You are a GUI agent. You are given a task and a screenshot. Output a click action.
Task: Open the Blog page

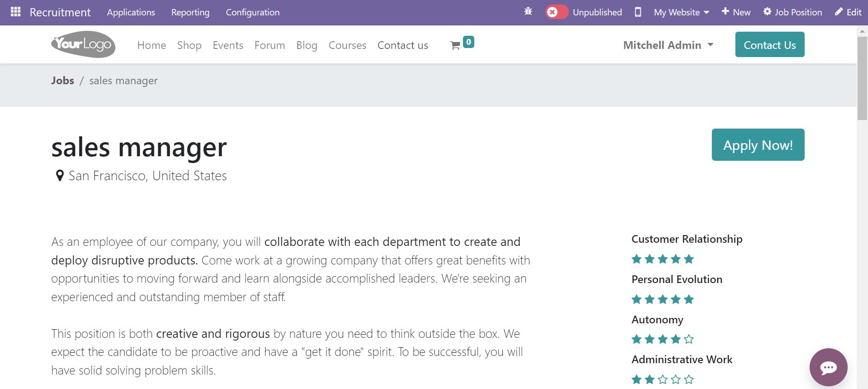coord(307,45)
